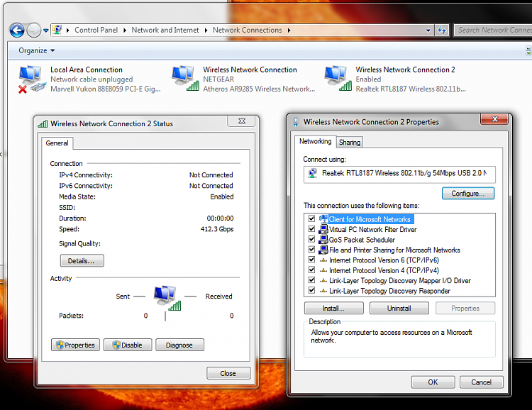
Task: Open Properties from the Status window
Action: [x=75, y=345]
